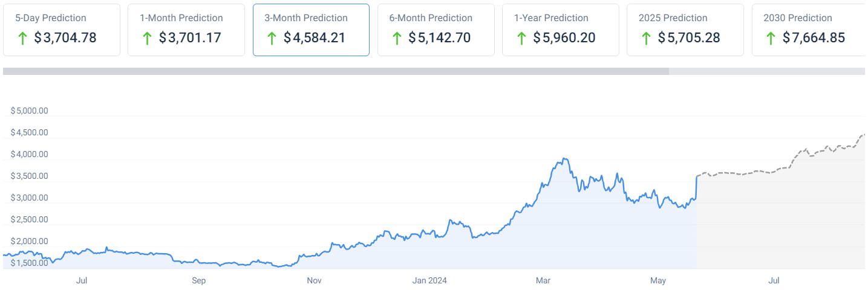Image resolution: width=868 pixels, height=290 pixels.
Task: Click the $4,584.21 price value
Action: (x=315, y=38)
